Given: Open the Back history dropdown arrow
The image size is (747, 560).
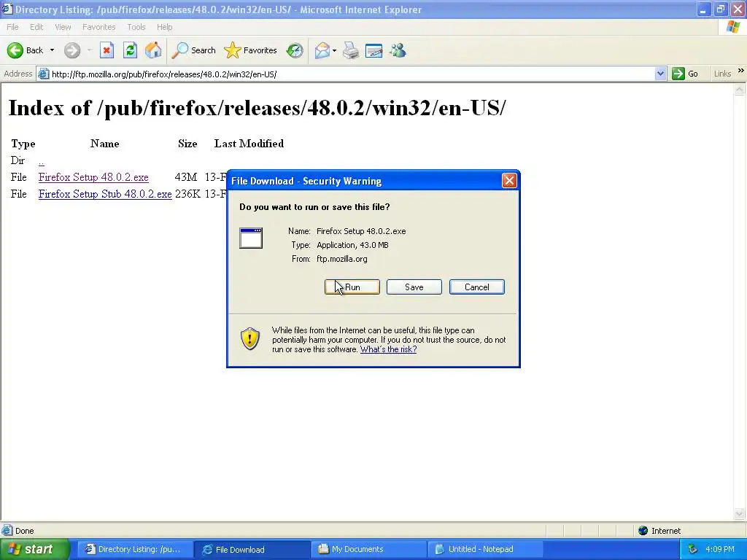Looking at the screenshot, I should click(x=52, y=50).
